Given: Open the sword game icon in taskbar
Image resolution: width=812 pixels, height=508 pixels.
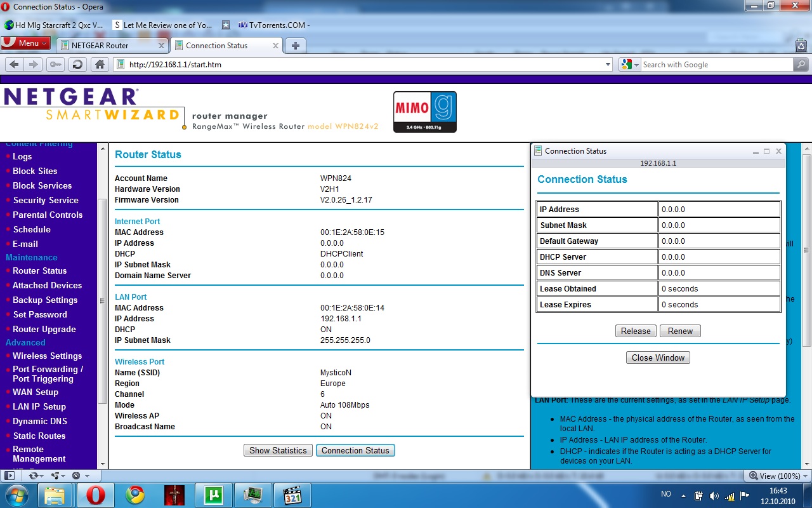Looking at the screenshot, I should 174,495.
